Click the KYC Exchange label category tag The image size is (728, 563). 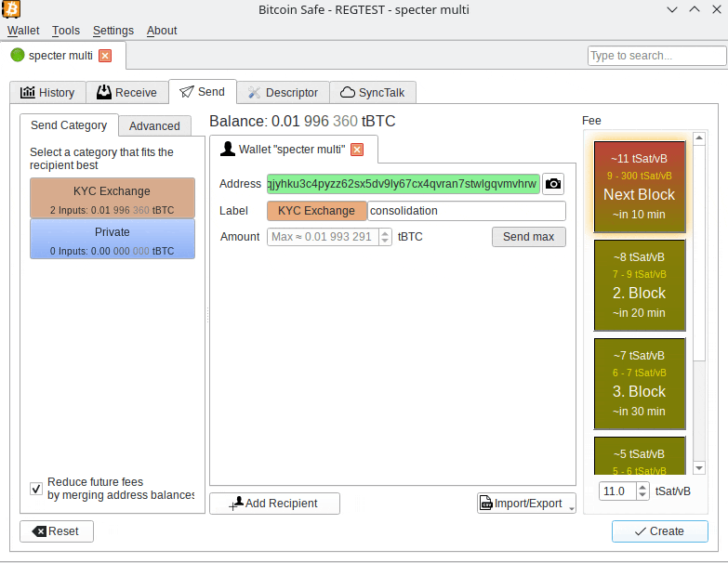tap(317, 211)
